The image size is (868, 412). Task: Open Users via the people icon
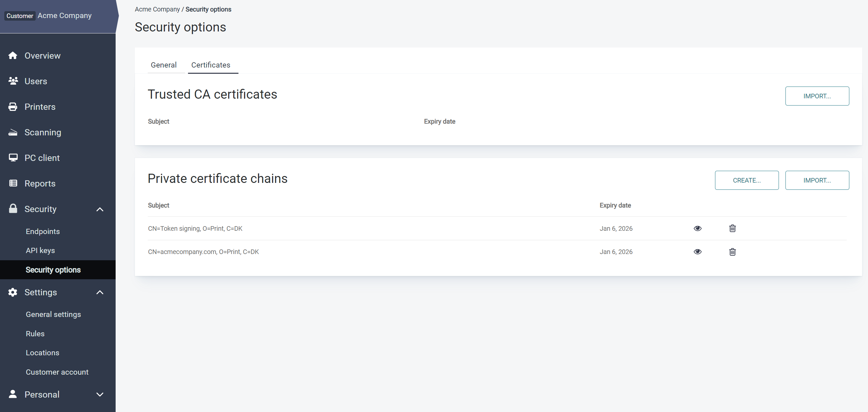[x=13, y=81]
